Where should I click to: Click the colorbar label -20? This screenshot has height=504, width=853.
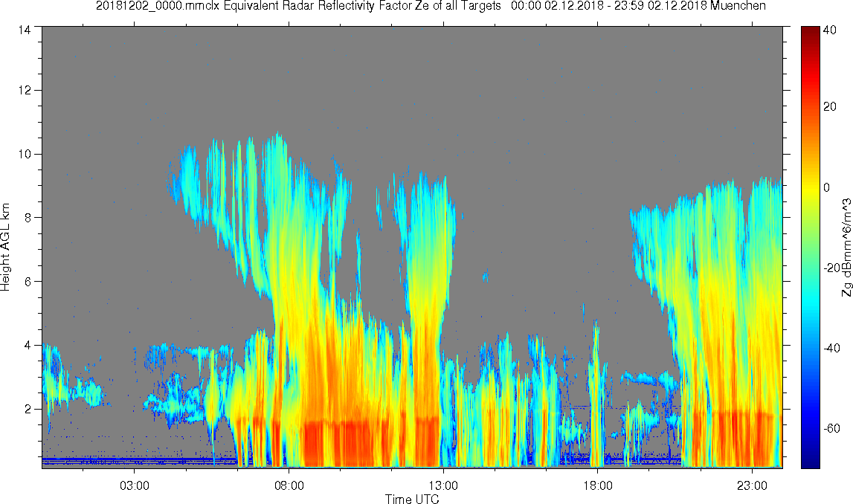click(831, 268)
